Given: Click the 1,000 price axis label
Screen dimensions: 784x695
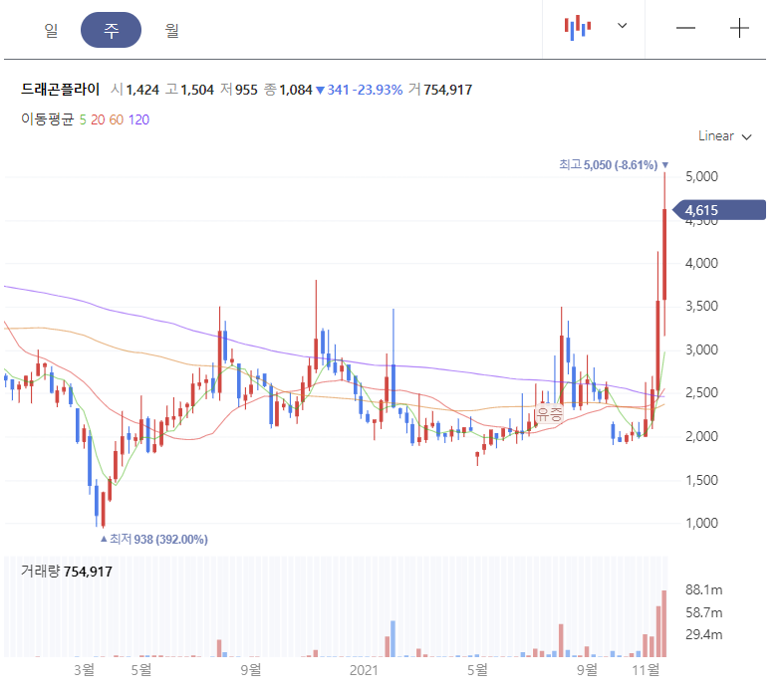Looking at the screenshot, I should 701,523.
